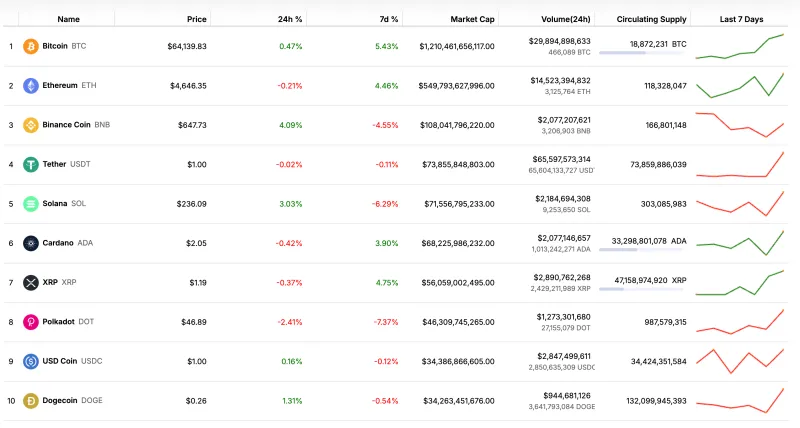Open the Bitcoin name link
The height and width of the screenshot is (428, 800).
[55, 46]
